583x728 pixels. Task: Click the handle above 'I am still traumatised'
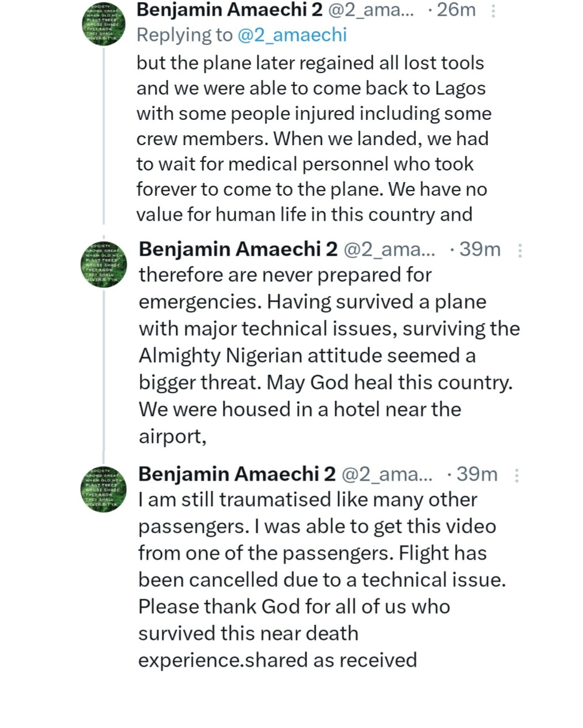[x=387, y=473]
